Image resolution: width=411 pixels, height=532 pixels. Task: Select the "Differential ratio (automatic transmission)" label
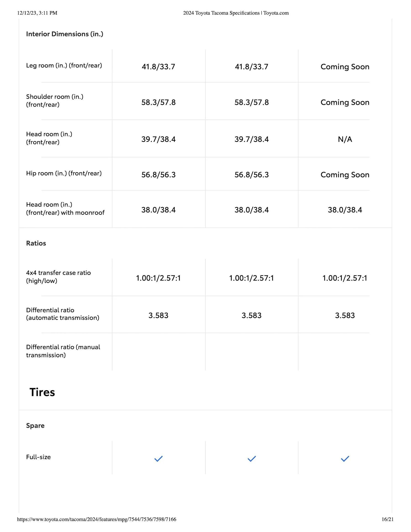(x=63, y=314)
